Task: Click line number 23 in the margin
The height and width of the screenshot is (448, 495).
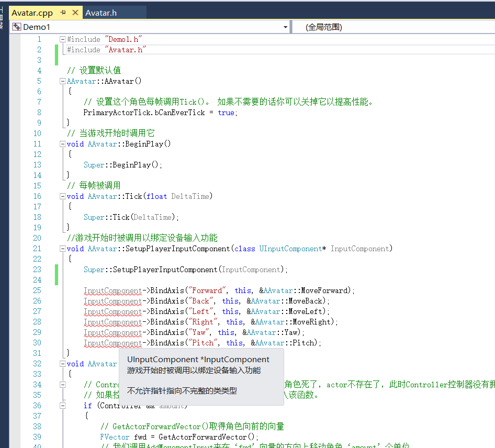Action: point(37,270)
